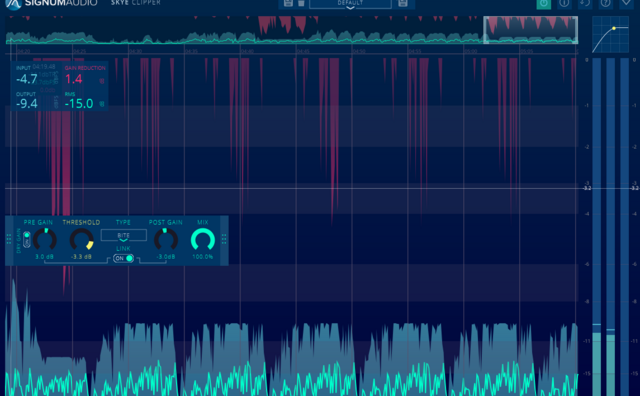Grab the control panel's left drag handle
Screen dimensions: 640x396
[9, 239]
